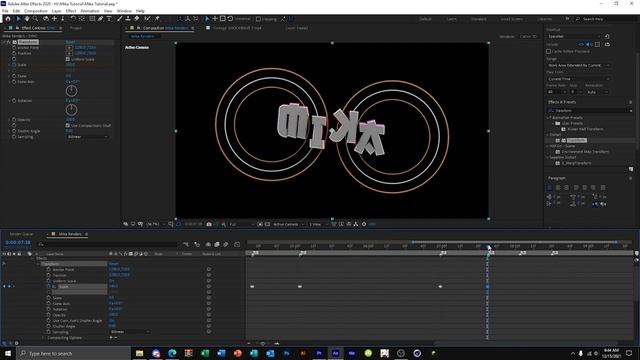Click the timeline zoom slider
This screenshot has width=640, height=360.
click(263, 343)
